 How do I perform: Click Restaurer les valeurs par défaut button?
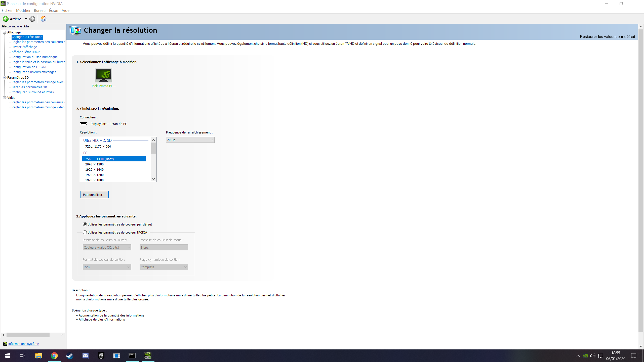tap(608, 36)
